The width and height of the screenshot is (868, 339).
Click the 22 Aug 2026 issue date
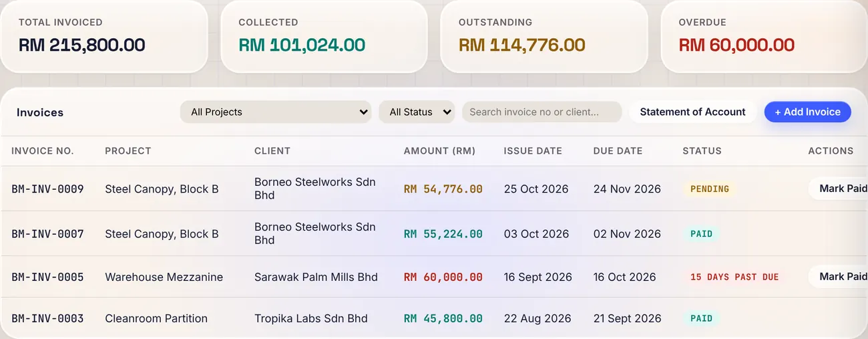pos(537,318)
